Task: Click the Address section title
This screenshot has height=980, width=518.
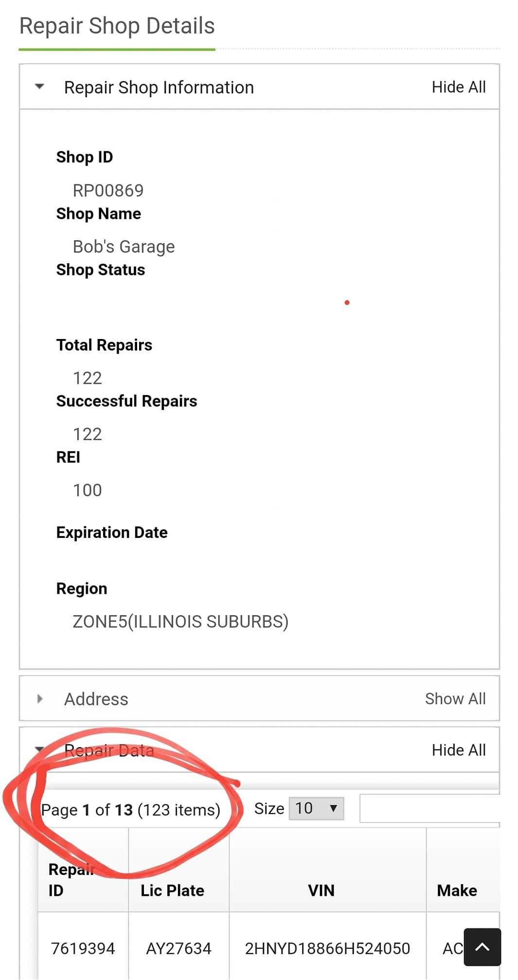Action: (96, 699)
